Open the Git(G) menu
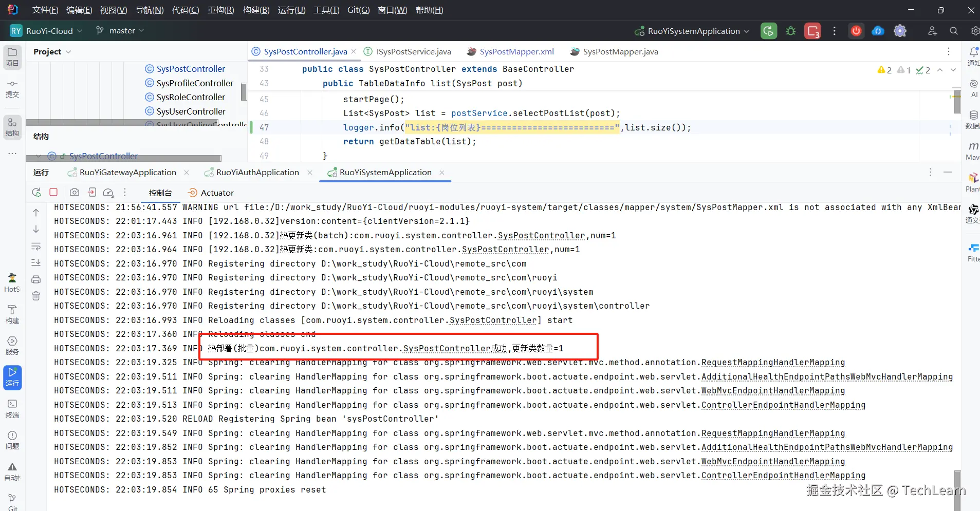This screenshot has height=511, width=980. [358, 10]
